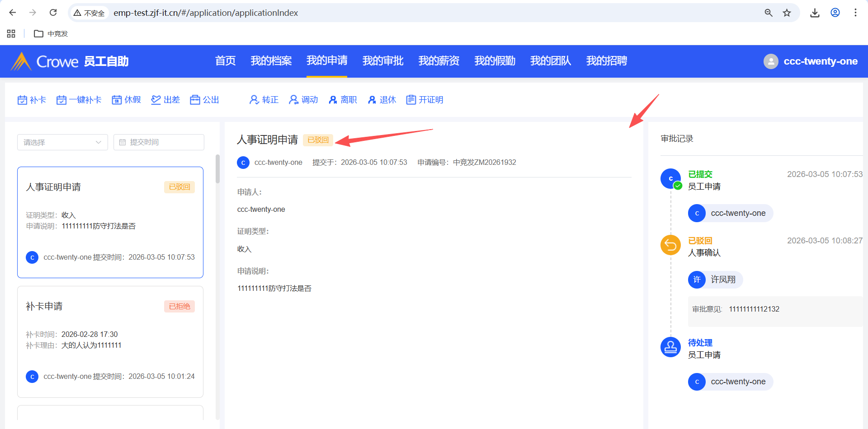Click the 许凤翔 approver chip

tap(716, 280)
